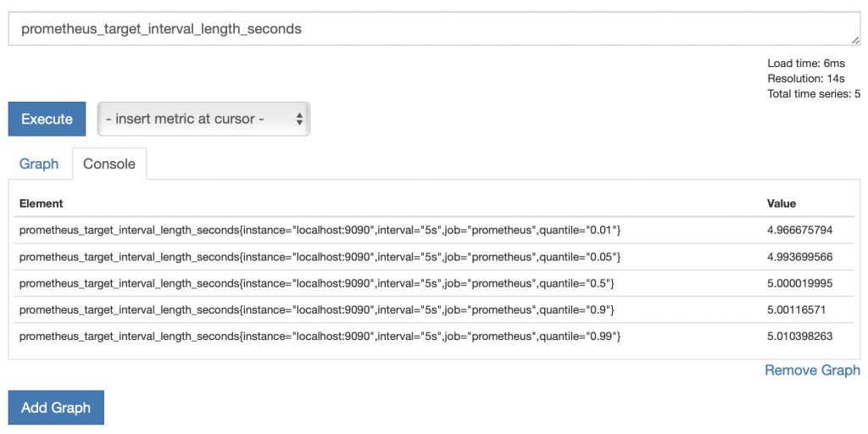Click the value 4.993699566
Image resolution: width=868 pixels, height=434 pixels.
coord(800,257)
